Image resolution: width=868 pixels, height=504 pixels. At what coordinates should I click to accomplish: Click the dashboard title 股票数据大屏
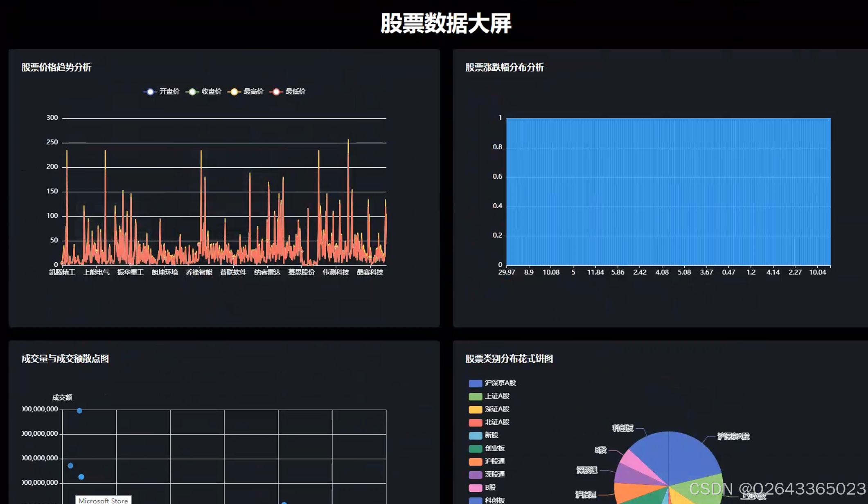click(x=446, y=23)
